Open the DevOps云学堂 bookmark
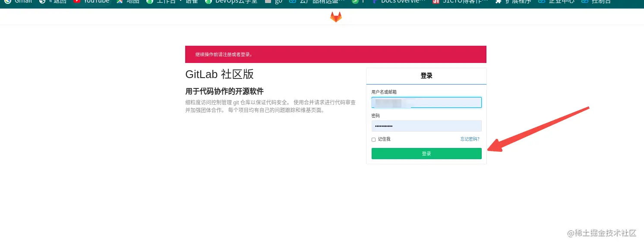 [231, 2]
